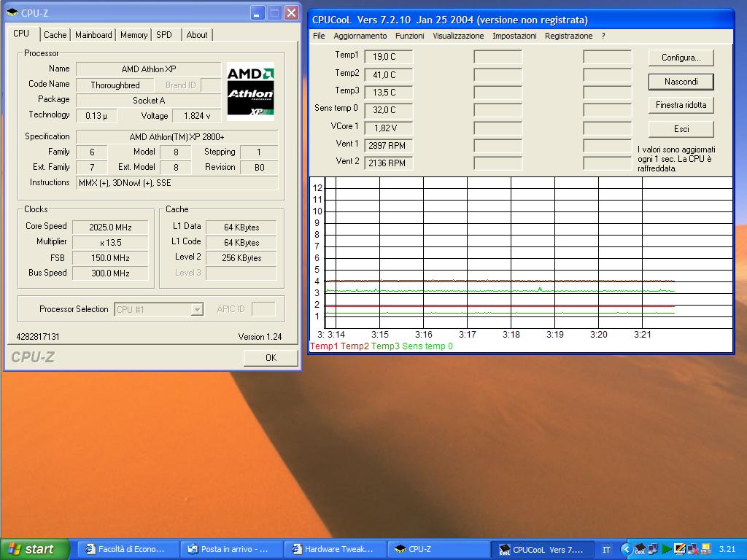This screenshot has height=560, width=747.
Task: Open CPUCool Registrazione menu
Action: (x=569, y=36)
